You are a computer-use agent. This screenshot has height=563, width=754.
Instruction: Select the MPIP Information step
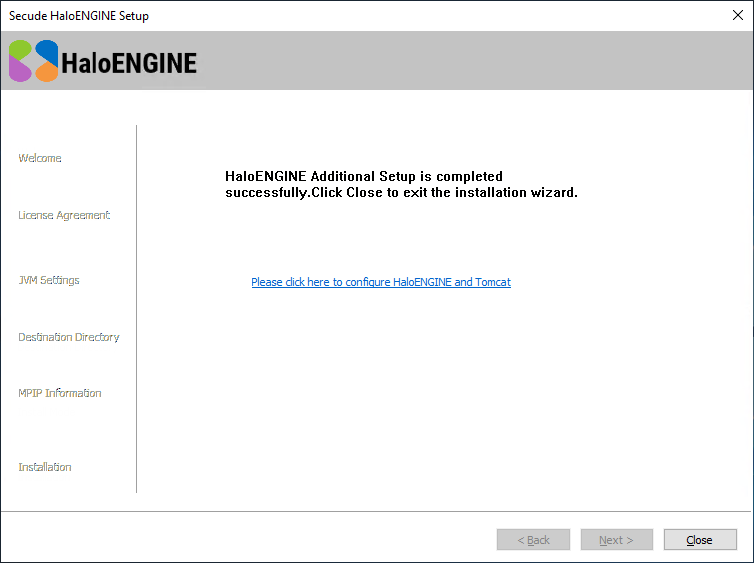point(60,393)
